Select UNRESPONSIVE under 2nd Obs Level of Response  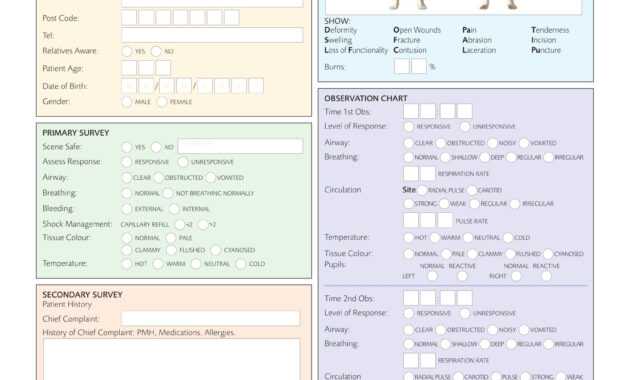point(465,313)
